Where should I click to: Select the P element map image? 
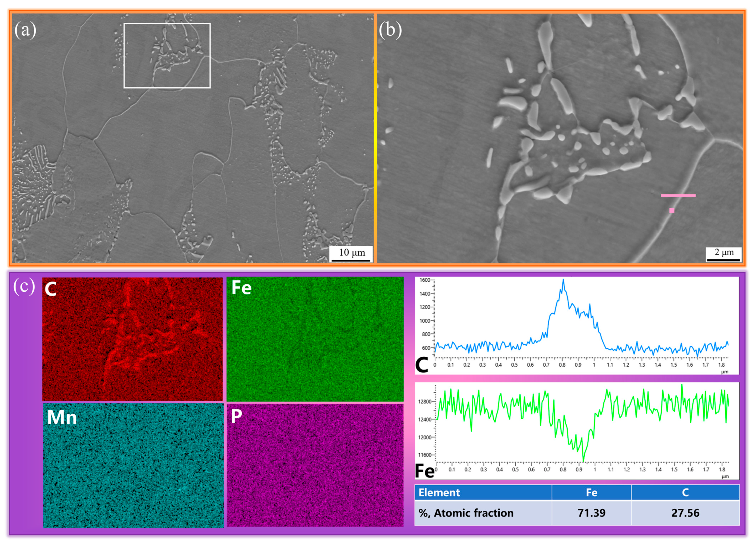click(x=315, y=465)
